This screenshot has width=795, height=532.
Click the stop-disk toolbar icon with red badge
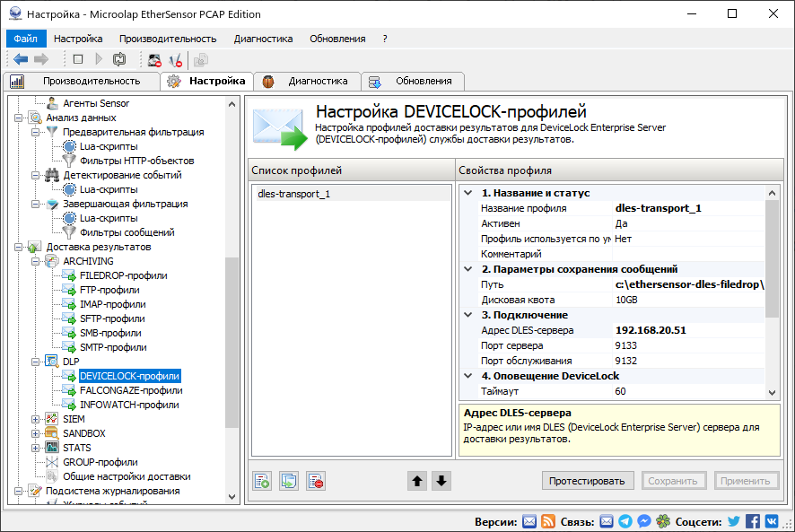153,59
